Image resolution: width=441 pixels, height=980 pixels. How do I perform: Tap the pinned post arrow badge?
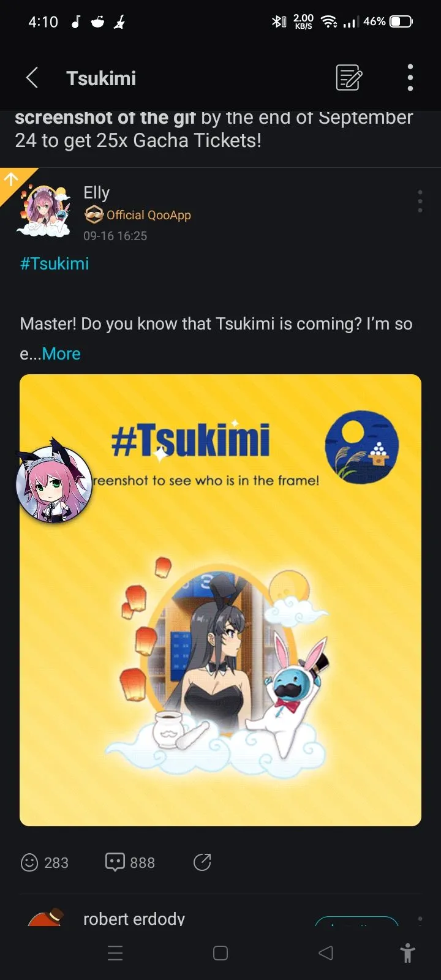(11, 179)
